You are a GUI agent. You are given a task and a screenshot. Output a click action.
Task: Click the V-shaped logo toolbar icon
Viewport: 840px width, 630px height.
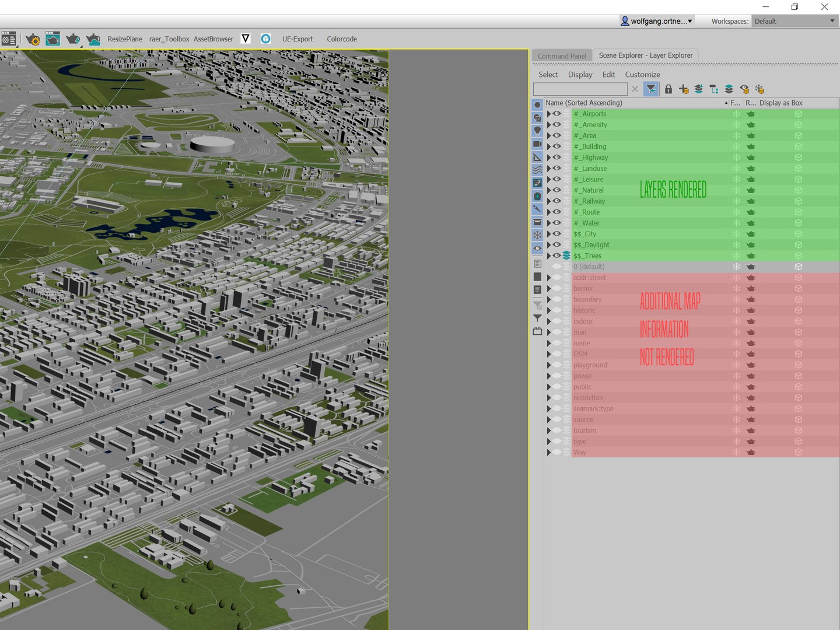coord(246,38)
